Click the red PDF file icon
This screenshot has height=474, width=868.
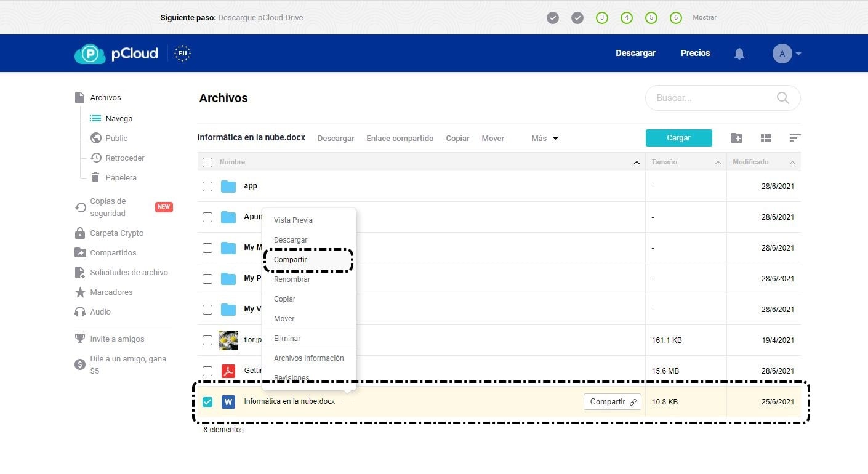[228, 371]
